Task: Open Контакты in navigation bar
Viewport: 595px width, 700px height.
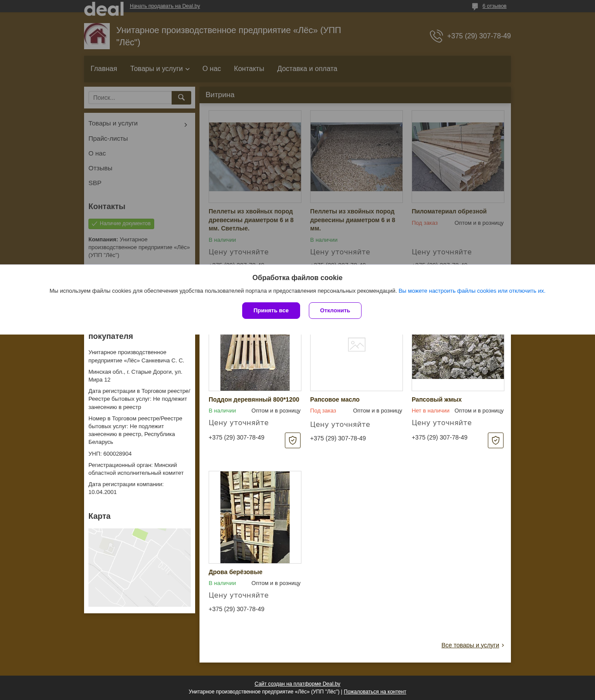Action: point(249,69)
